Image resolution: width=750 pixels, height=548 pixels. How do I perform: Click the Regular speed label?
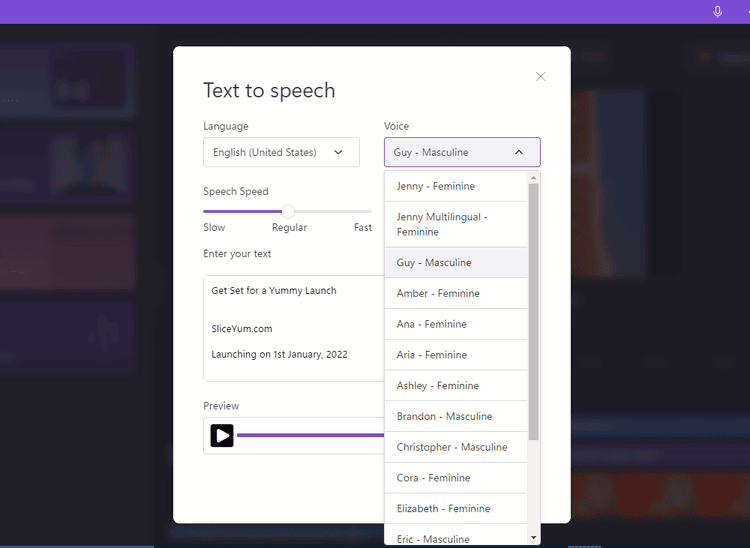[289, 228]
